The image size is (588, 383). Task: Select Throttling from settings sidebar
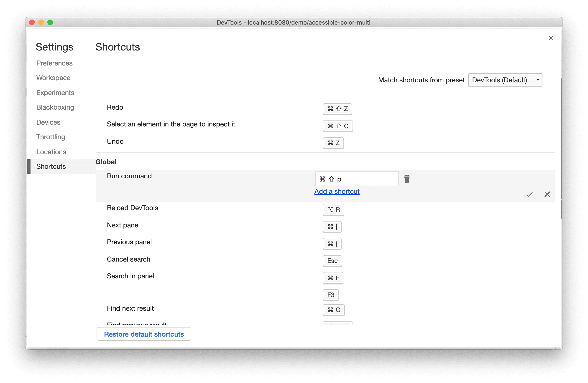click(51, 136)
